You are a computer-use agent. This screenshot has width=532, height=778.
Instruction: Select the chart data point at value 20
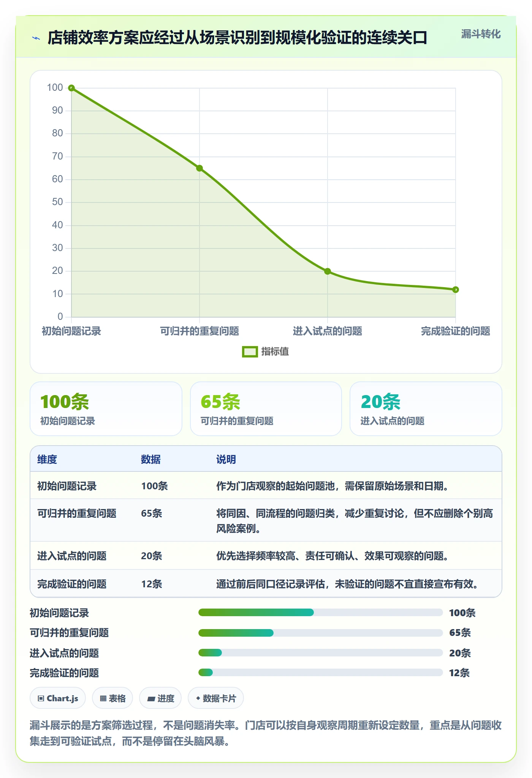(328, 271)
